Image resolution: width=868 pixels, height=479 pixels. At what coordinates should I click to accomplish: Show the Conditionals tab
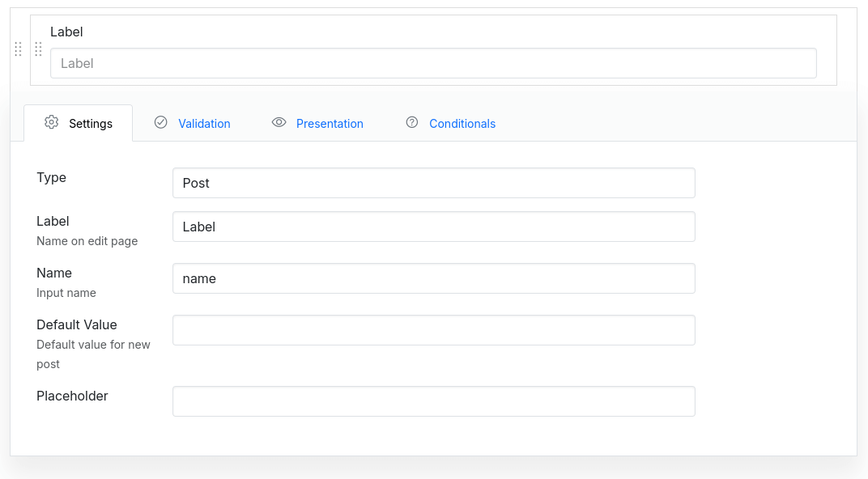pyautogui.click(x=462, y=124)
